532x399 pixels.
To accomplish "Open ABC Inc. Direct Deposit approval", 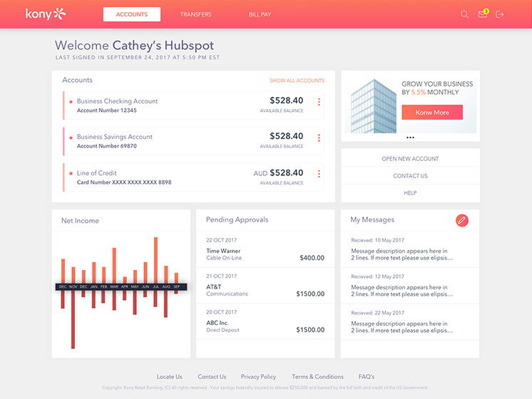I will [x=265, y=321].
